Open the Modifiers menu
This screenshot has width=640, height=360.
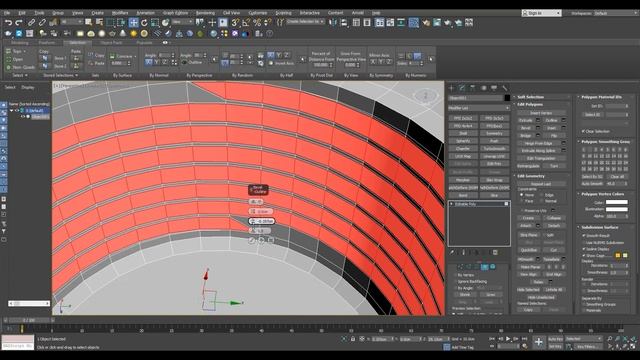[120, 13]
